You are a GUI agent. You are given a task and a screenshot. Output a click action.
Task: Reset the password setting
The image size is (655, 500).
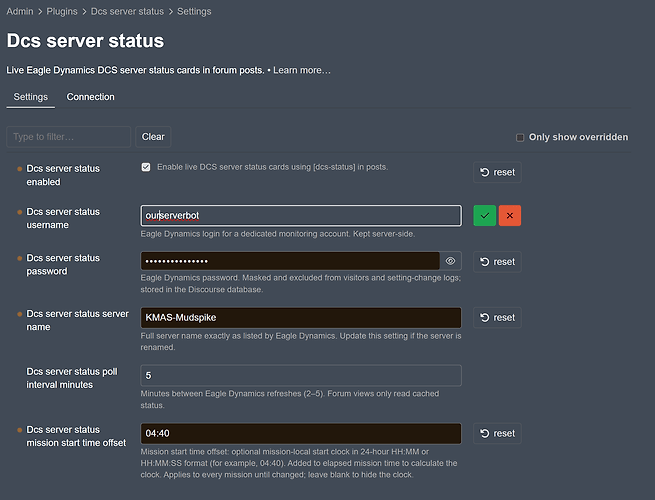click(x=497, y=262)
